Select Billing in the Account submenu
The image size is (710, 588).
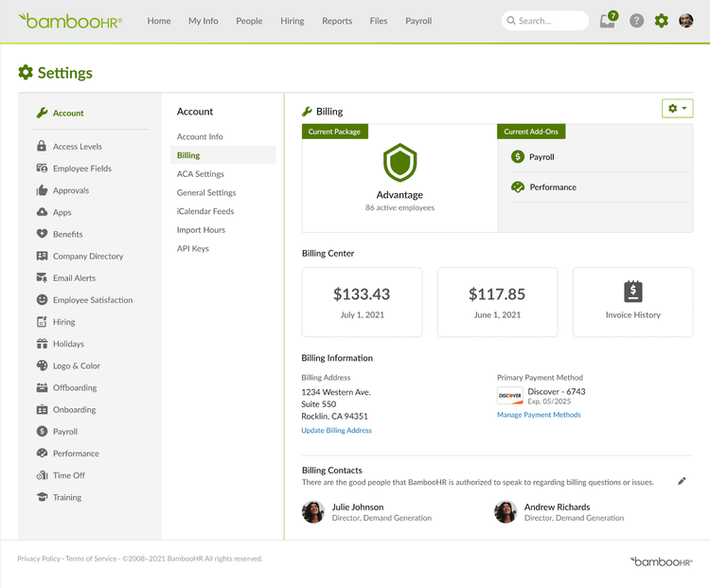click(222, 155)
